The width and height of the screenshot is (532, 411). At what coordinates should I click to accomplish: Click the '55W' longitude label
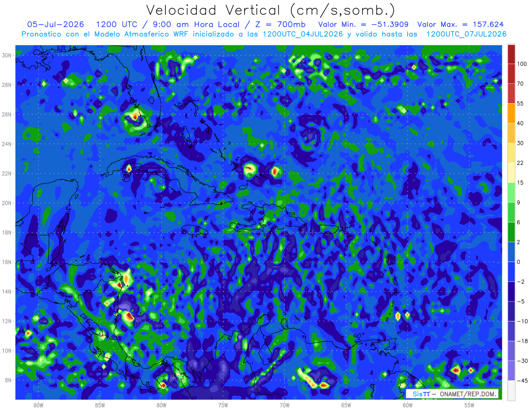click(469, 405)
